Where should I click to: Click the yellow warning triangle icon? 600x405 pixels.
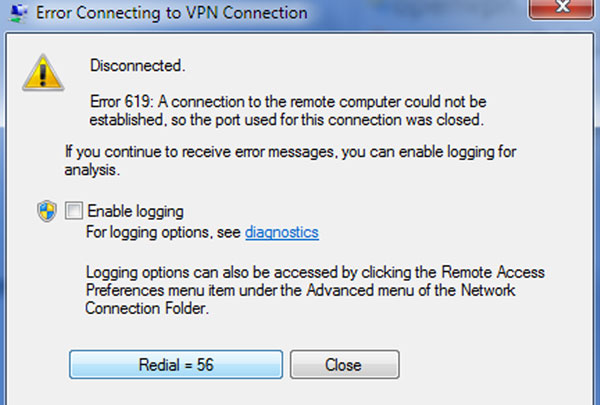click(x=43, y=73)
